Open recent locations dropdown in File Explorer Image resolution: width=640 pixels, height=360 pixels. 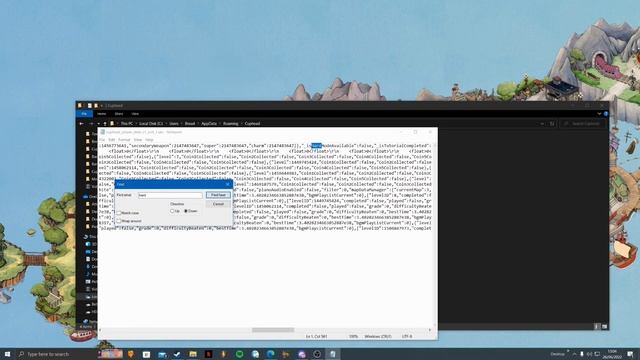[98, 123]
